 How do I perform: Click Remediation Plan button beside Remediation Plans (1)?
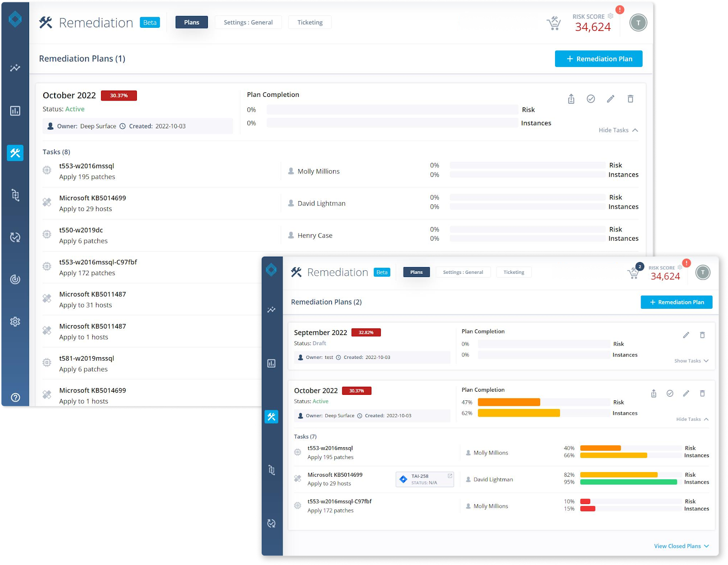(598, 59)
